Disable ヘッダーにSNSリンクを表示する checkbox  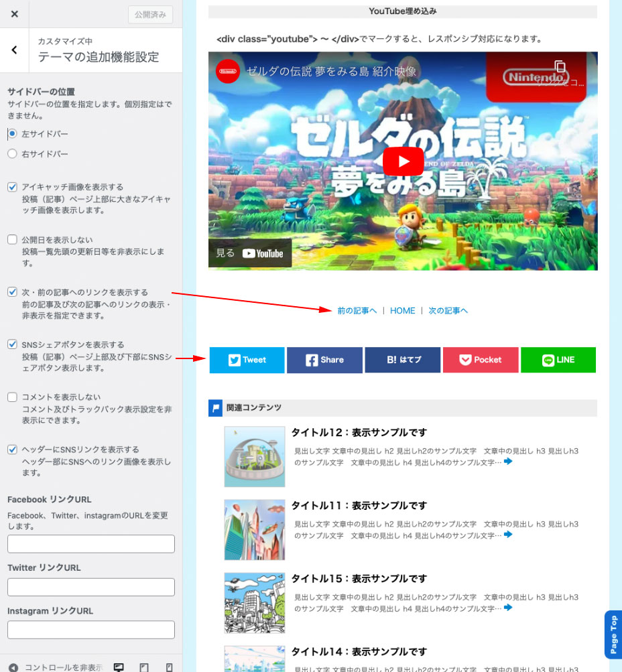(x=13, y=449)
